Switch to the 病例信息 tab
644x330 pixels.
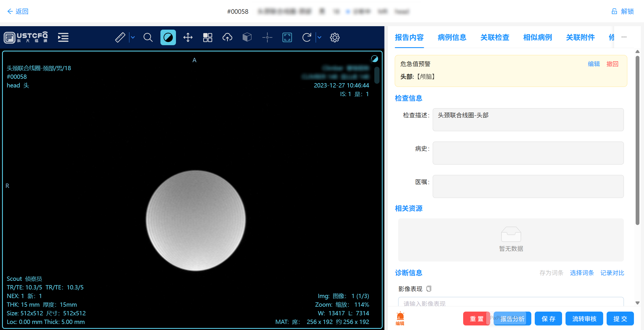452,37
